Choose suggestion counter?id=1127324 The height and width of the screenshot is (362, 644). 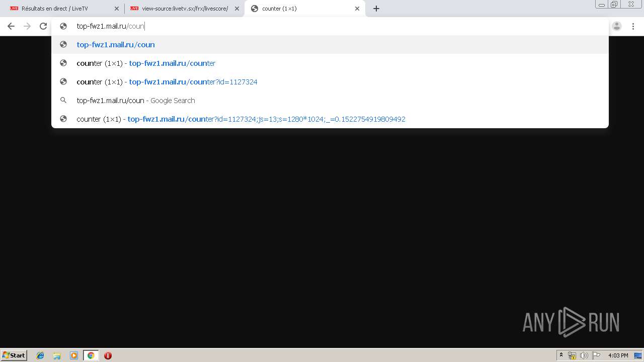330,82
